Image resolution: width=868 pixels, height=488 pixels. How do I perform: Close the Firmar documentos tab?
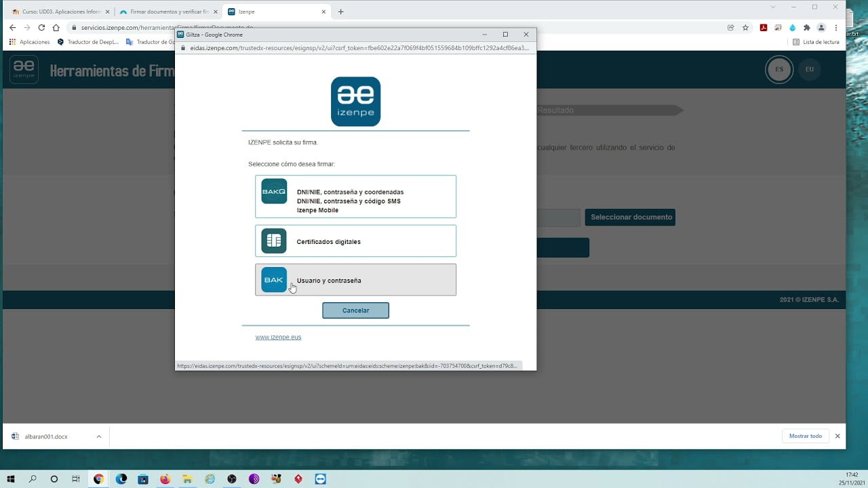click(x=215, y=12)
